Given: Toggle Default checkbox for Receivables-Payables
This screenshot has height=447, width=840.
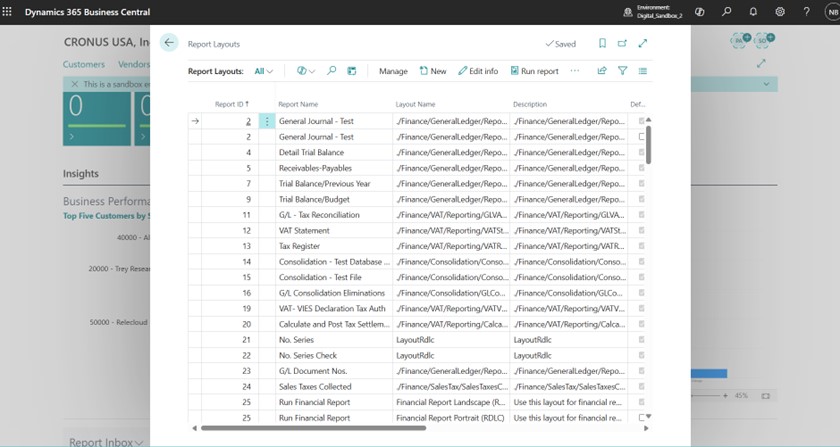Looking at the screenshot, I should [x=641, y=168].
